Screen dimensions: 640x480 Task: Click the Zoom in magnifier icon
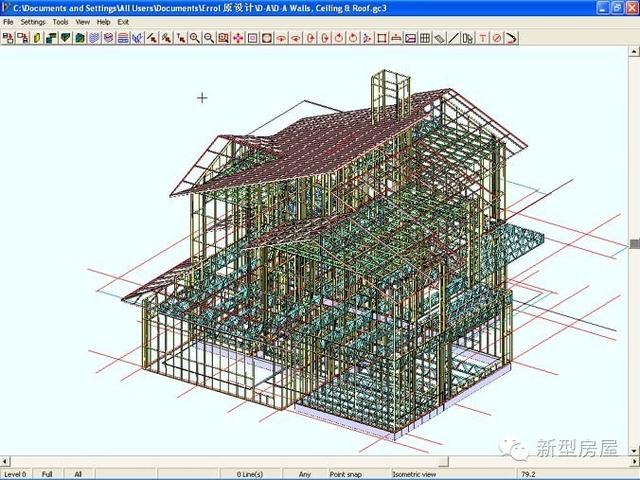point(195,38)
